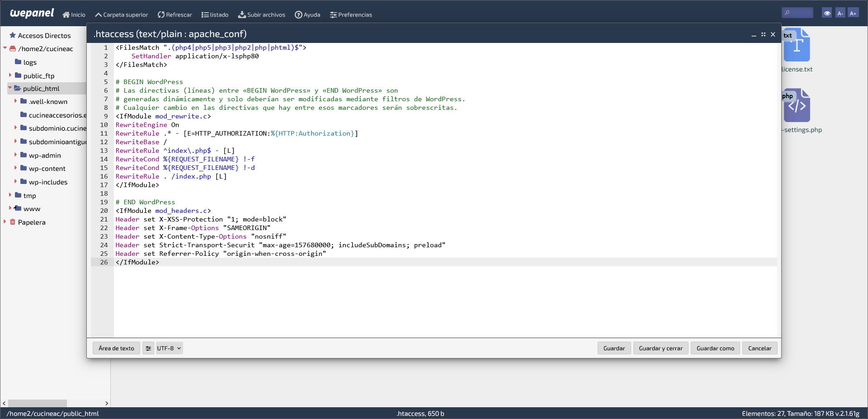Click Refrescar to reload files

click(175, 14)
